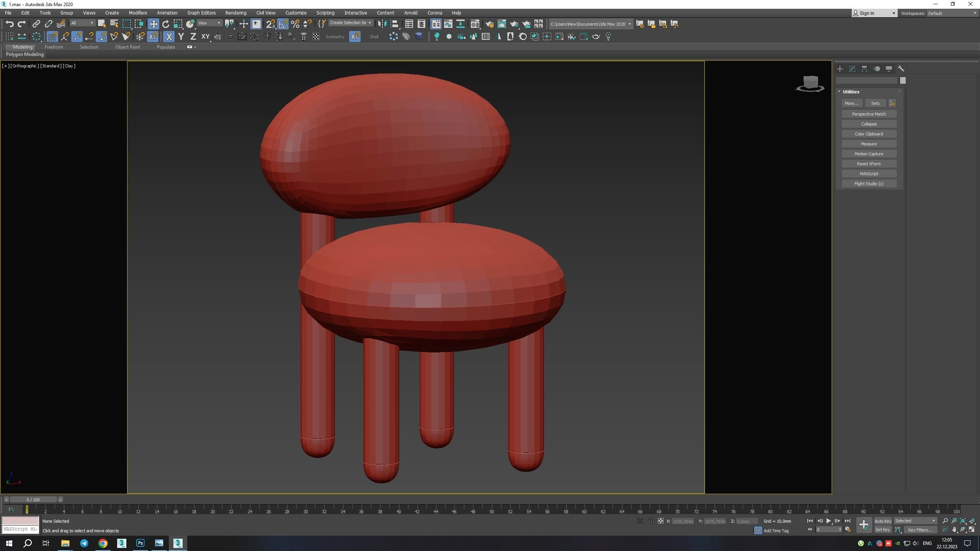Open the selection filter All dropdown
This screenshot has height=551, width=980.
(x=82, y=23)
